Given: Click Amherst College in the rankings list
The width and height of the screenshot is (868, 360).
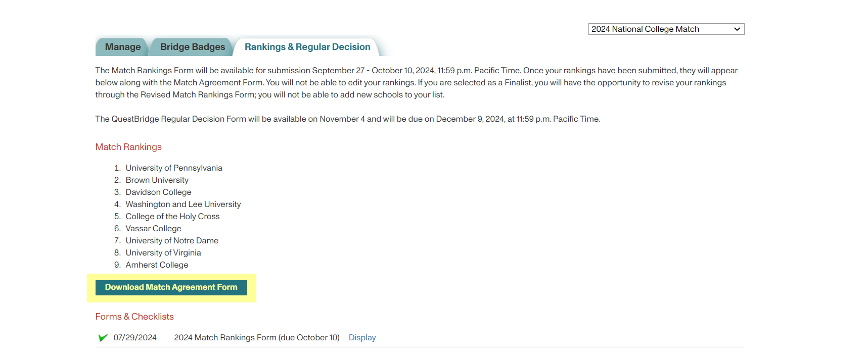Looking at the screenshot, I should [157, 265].
